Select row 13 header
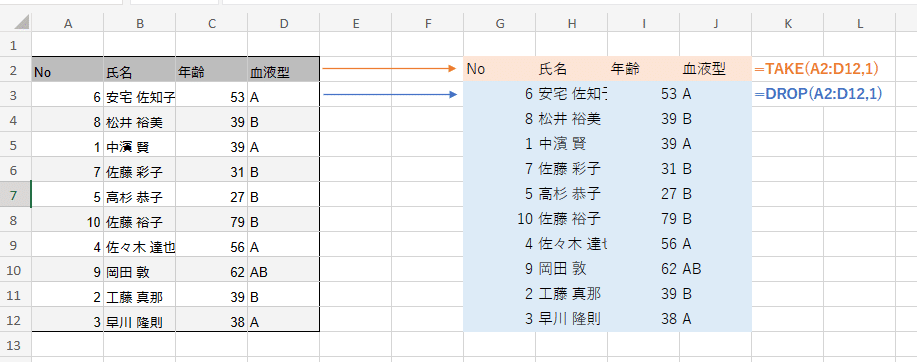This screenshot has width=917, height=362. click(x=16, y=345)
